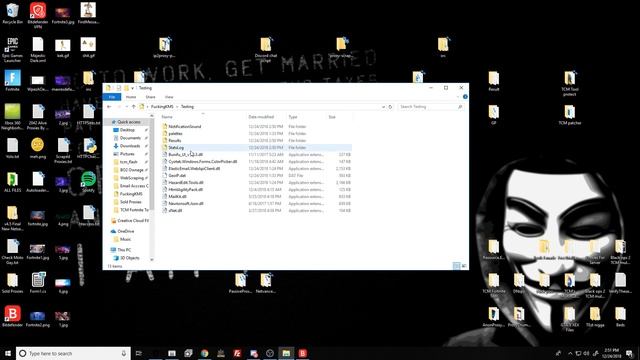Viewport: 640px width, 360px height.
Task: Click FuckingKMS in the address breadcrumb
Action: [x=162, y=107]
